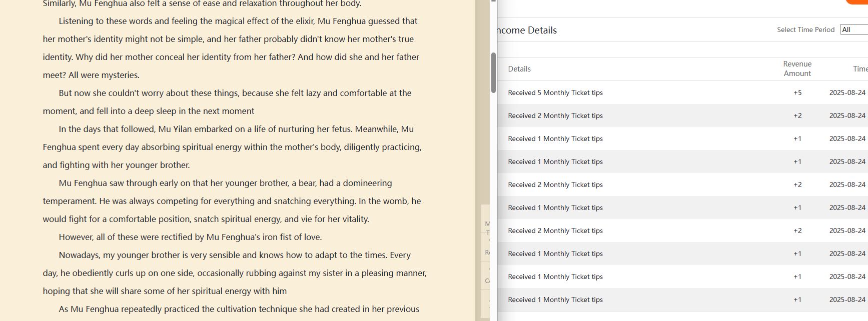Click the line 'meet? All were mysteries.'
868x321 pixels.
91,75
